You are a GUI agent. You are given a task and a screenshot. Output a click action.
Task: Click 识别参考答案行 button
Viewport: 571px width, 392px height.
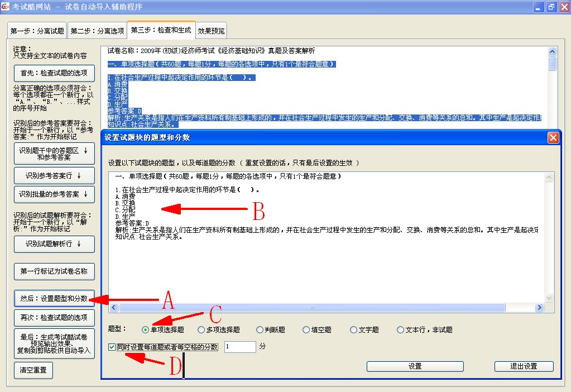[54, 175]
